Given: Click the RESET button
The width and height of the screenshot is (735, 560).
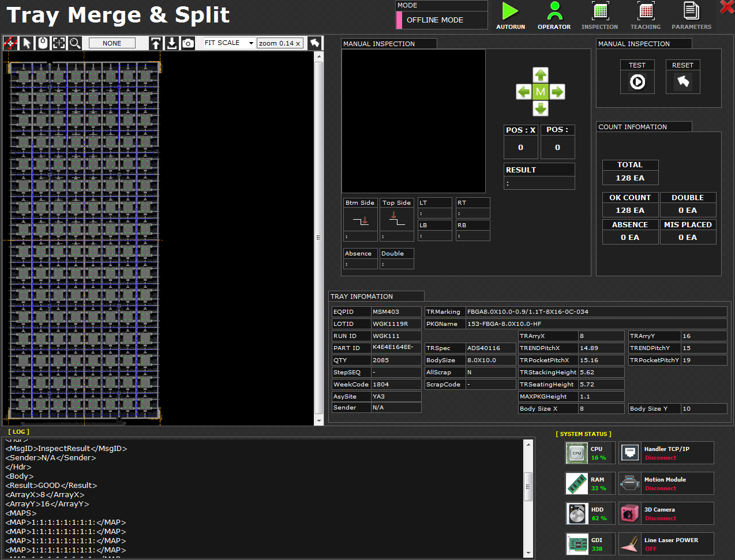Looking at the screenshot, I should click(x=682, y=82).
